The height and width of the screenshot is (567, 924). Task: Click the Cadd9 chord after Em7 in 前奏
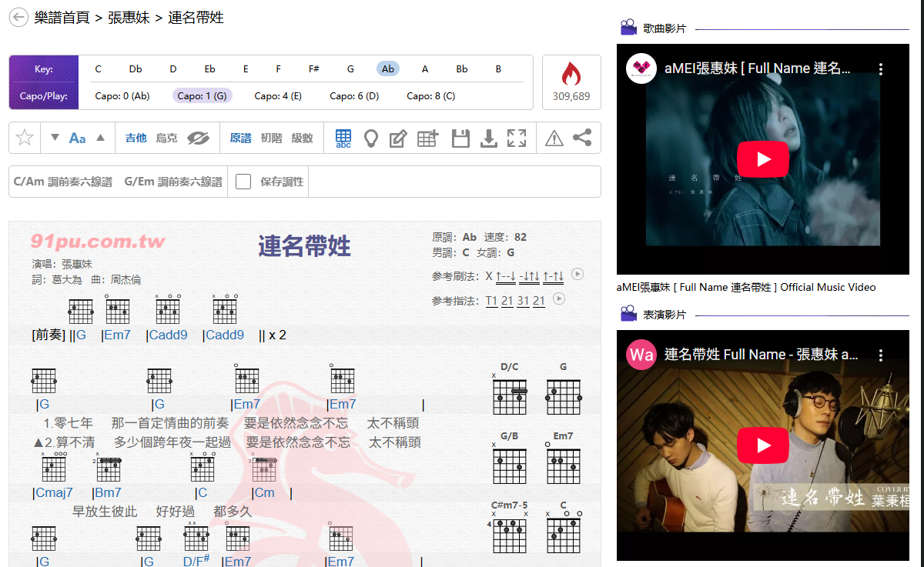[x=168, y=335]
